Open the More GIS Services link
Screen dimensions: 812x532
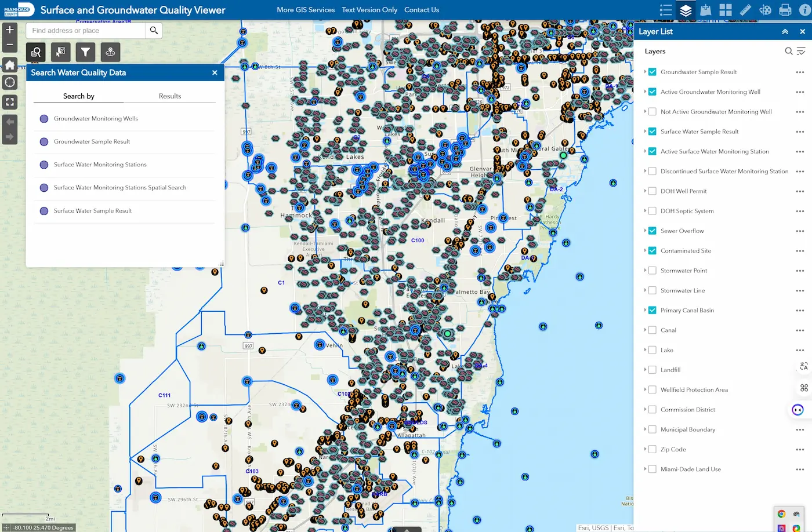click(x=306, y=10)
